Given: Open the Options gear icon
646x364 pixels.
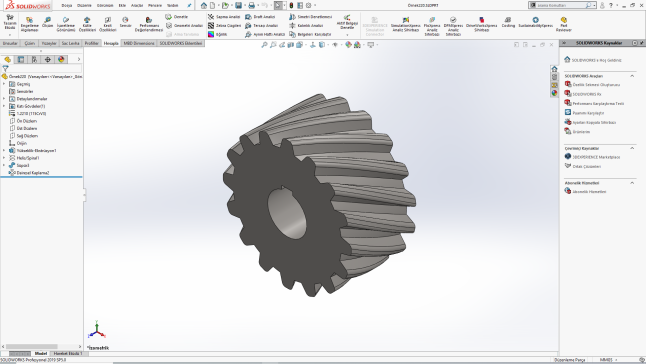Looking at the screenshot, I should (x=308, y=5).
